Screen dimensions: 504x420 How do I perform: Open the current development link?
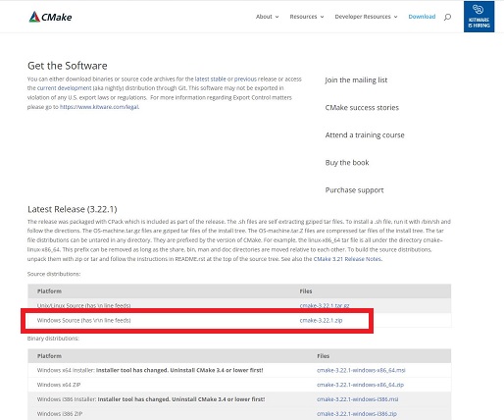click(64, 88)
